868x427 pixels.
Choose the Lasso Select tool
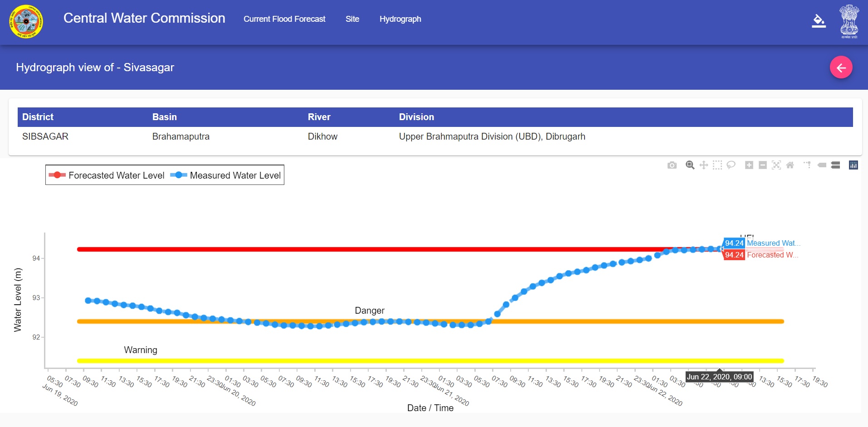coord(731,165)
